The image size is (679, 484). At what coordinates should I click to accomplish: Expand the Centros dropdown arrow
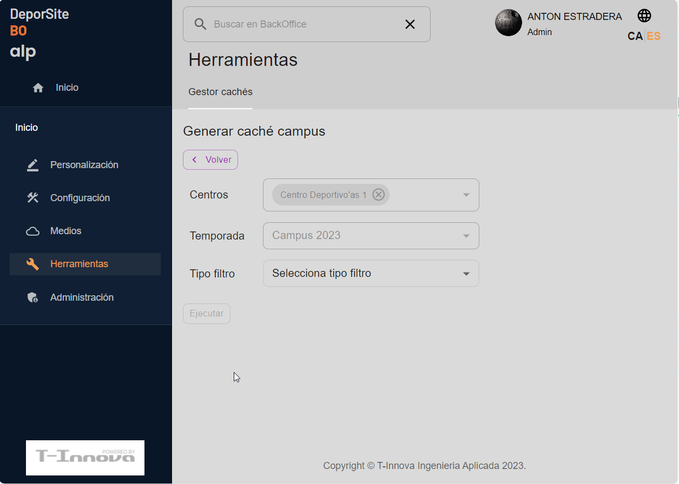coord(466,195)
